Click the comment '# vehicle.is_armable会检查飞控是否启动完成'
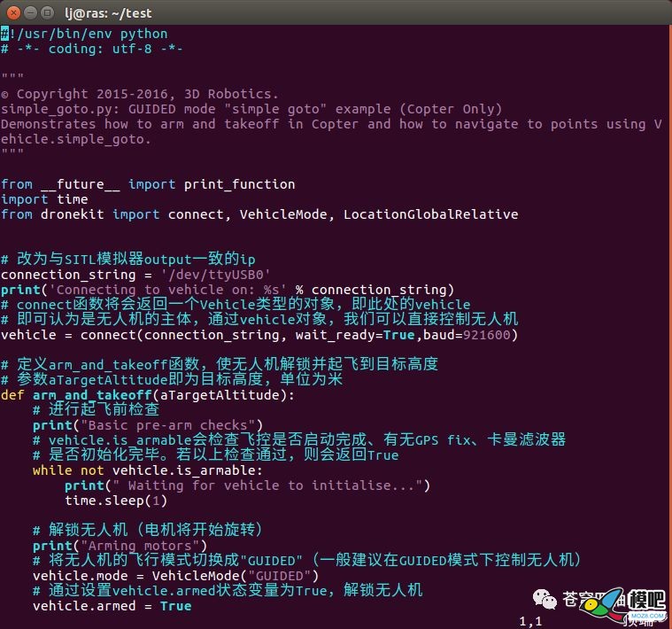Viewport: 672px width, 629px height. [x=299, y=440]
